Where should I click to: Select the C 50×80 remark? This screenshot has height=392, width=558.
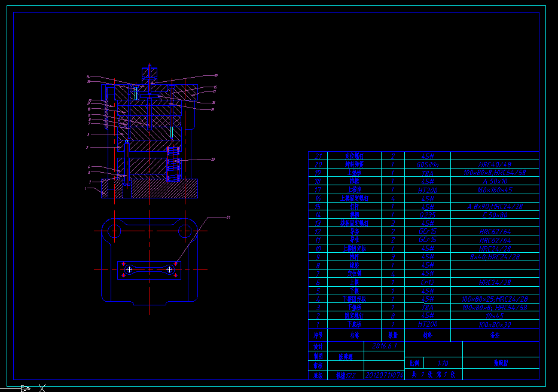pos(495,215)
